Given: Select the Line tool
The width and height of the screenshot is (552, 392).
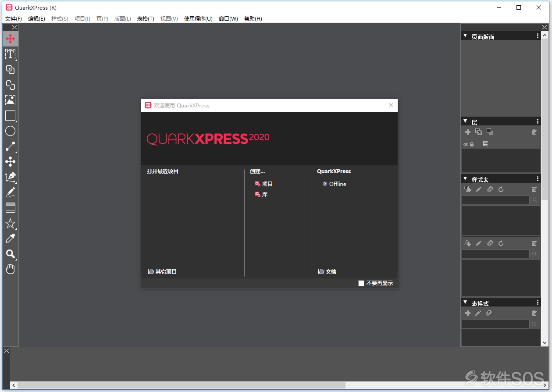Looking at the screenshot, I should [x=10, y=146].
